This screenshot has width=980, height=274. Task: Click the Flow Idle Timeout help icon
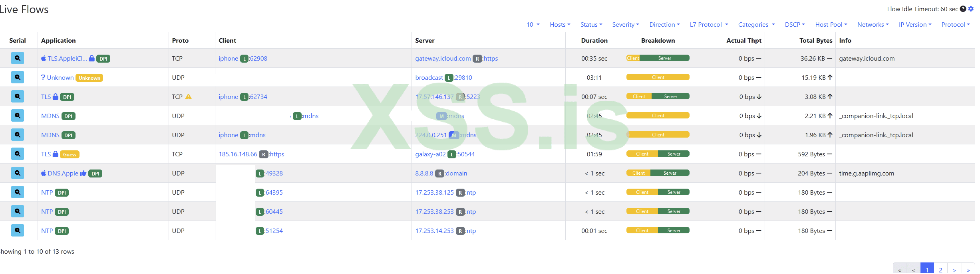coord(963,9)
